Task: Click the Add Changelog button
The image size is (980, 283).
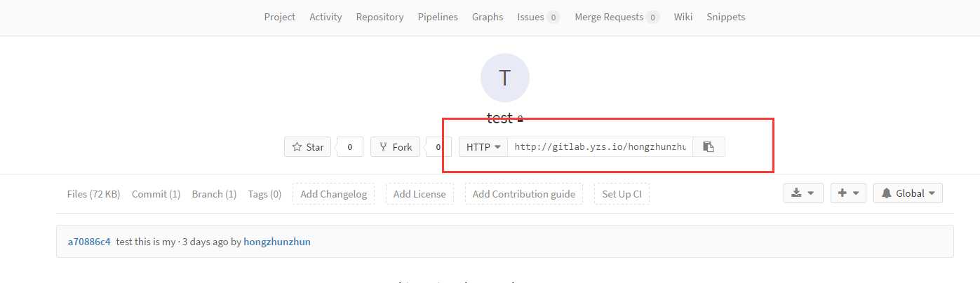Action: [334, 194]
